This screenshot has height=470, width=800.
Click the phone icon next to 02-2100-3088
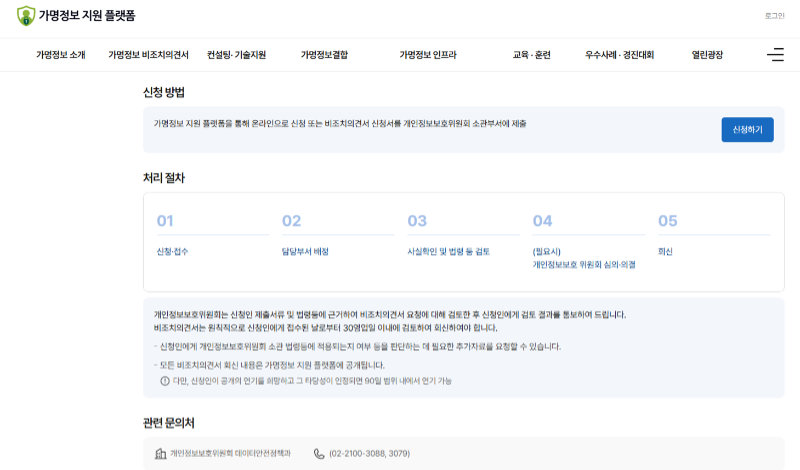tap(319, 453)
